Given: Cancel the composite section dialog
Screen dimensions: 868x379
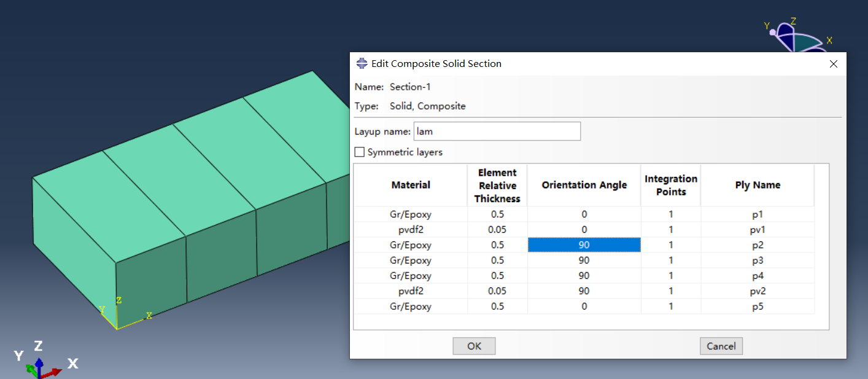Looking at the screenshot, I should click(x=721, y=346).
